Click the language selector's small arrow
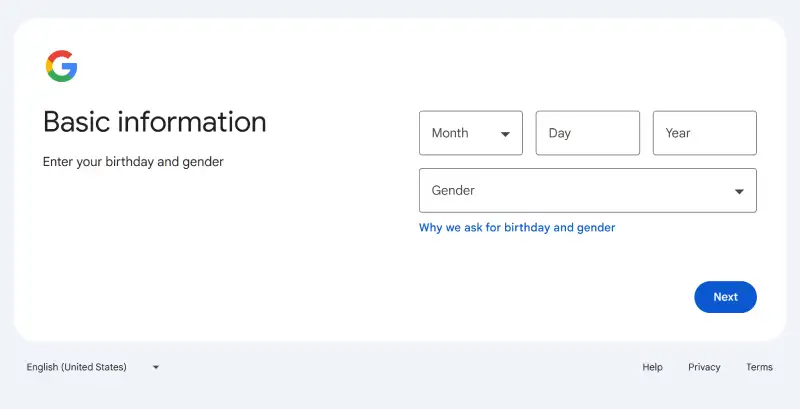800x409 pixels. click(156, 367)
